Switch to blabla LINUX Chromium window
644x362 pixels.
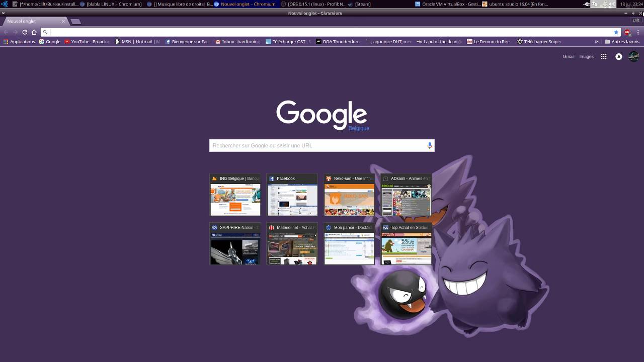tap(112, 4)
